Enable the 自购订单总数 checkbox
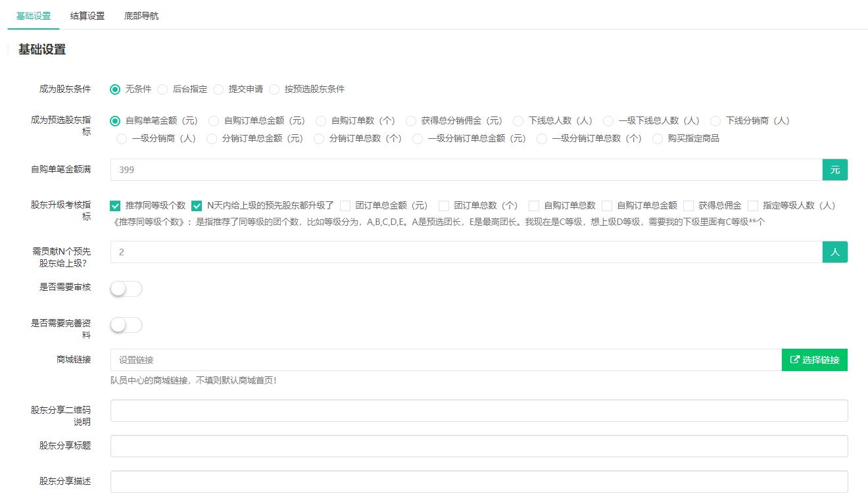 [534, 206]
